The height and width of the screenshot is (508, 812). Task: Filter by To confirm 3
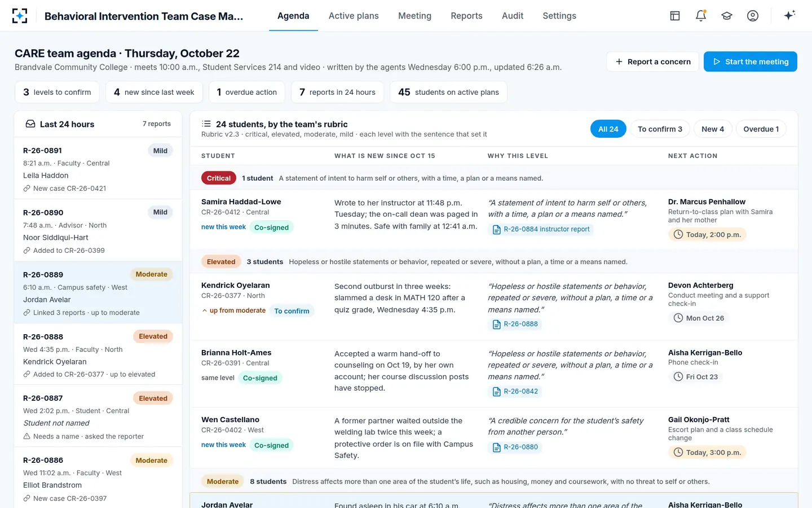660,129
